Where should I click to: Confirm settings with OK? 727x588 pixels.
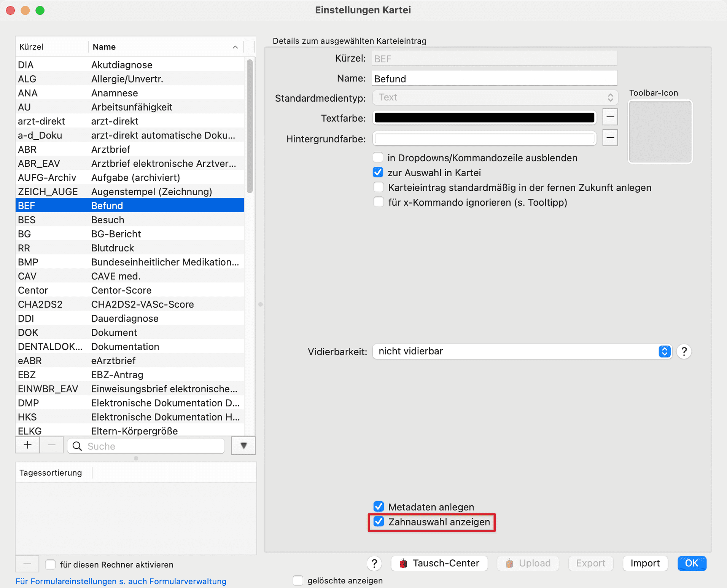pyautogui.click(x=692, y=563)
